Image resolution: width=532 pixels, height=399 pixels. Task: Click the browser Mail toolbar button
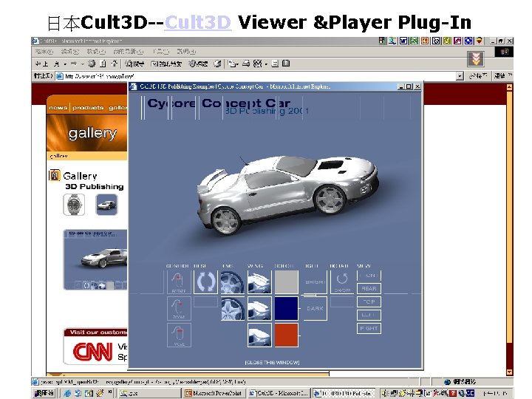(233, 64)
